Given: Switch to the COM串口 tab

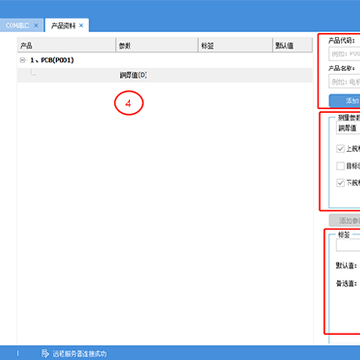Looking at the screenshot, I should [18, 25].
